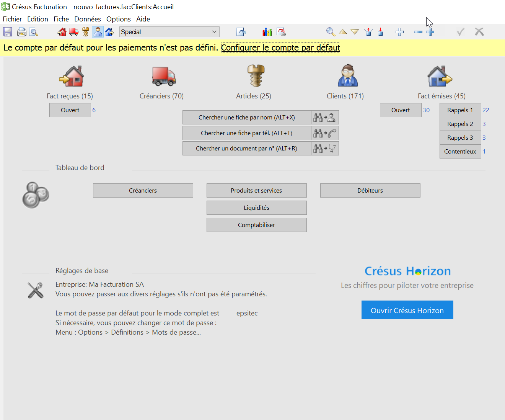Screen dimensions: 505x420
Task: Click the count 30 beside Fact émises Ouvert
Action: point(426,110)
